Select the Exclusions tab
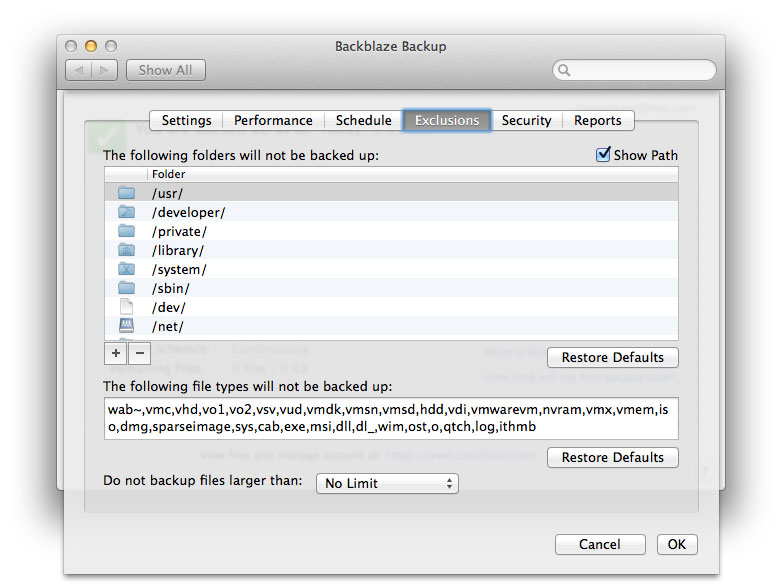The image size is (782, 585). [447, 121]
